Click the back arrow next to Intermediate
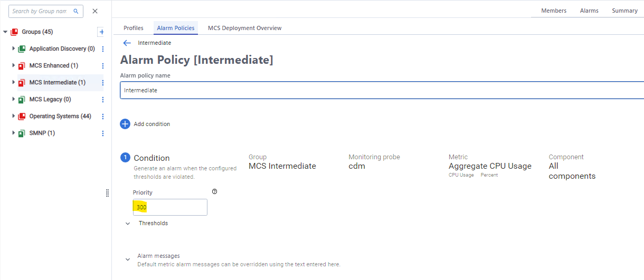This screenshot has height=280, width=644. (127, 43)
